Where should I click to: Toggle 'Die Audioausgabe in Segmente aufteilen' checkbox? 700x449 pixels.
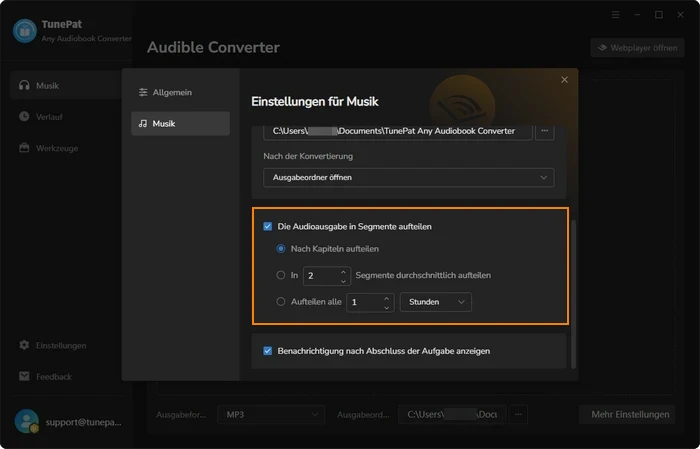tap(267, 226)
